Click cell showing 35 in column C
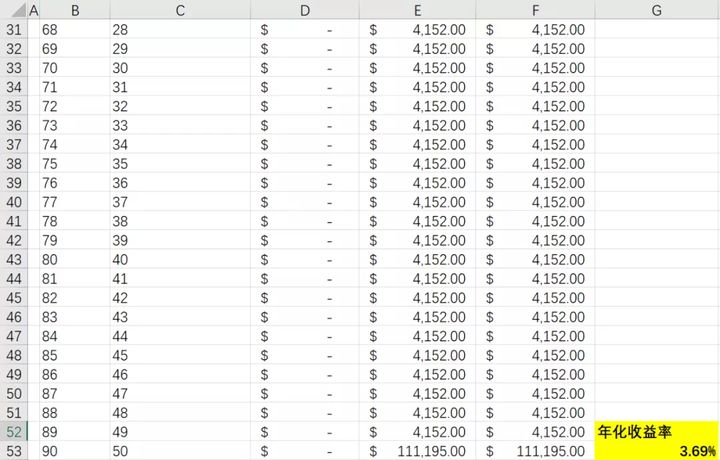 tap(180, 163)
